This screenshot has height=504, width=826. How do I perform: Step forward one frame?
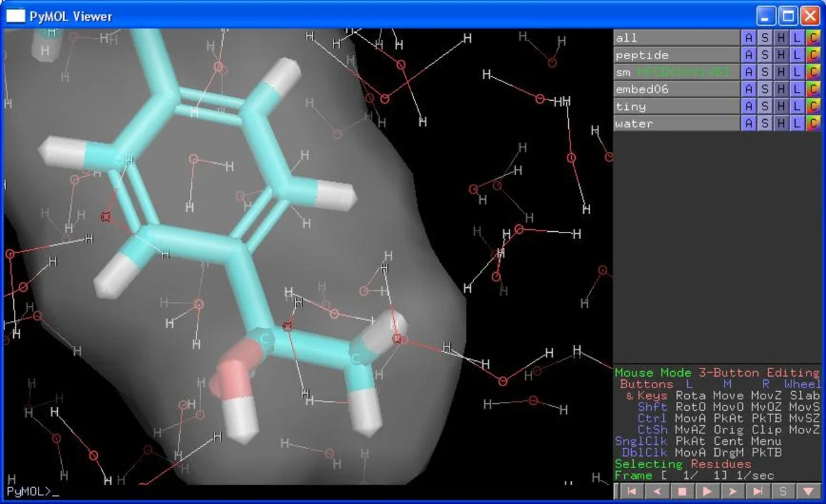point(733,491)
